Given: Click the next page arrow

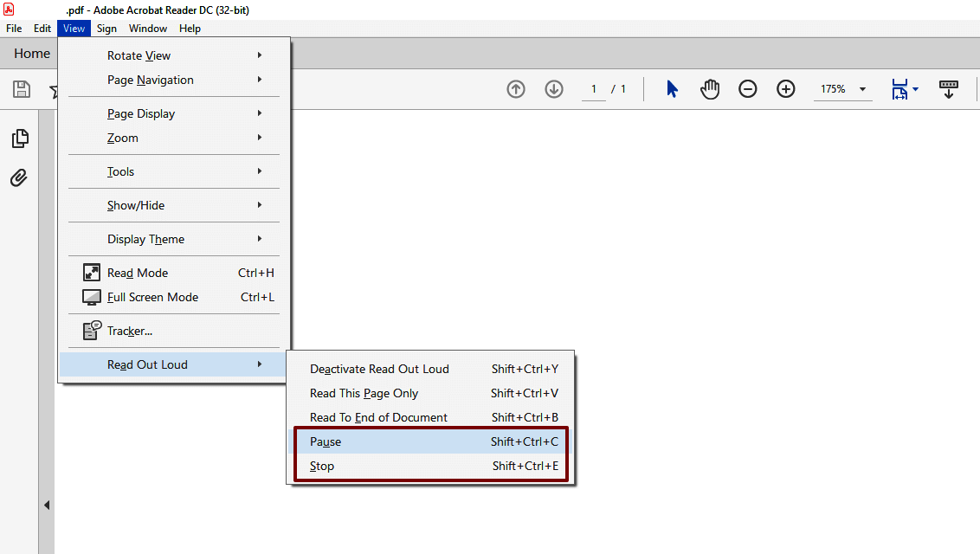Looking at the screenshot, I should click(x=553, y=88).
